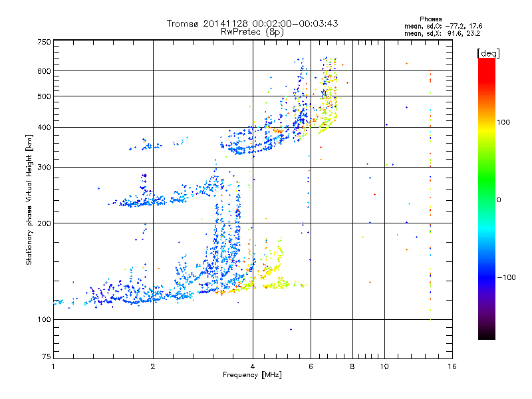Click the 'RwPretec (8p)' subtitle
The height and width of the screenshot is (399, 532).
click(252, 32)
